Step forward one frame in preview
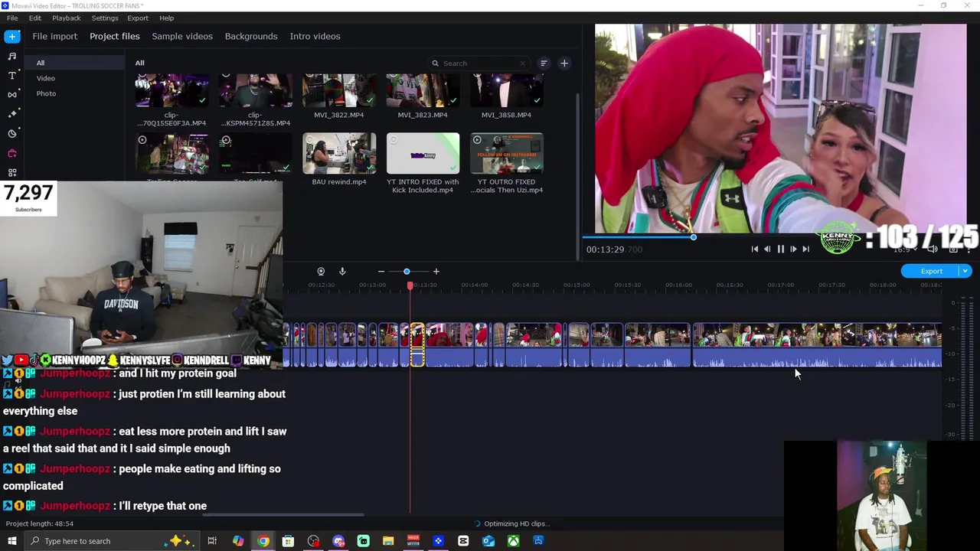Viewport: 980px width, 551px height. pyautogui.click(x=793, y=249)
